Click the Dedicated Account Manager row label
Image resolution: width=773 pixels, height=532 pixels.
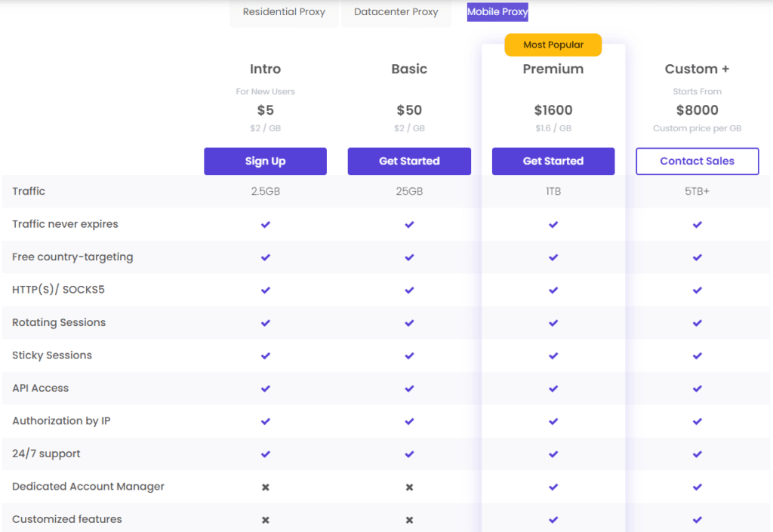pos(88,487)
